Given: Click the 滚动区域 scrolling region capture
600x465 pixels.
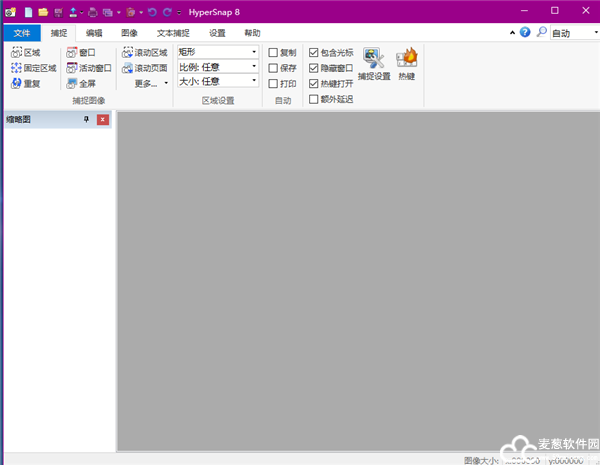Looking at the screenshot, I should (x=144, y=52).
